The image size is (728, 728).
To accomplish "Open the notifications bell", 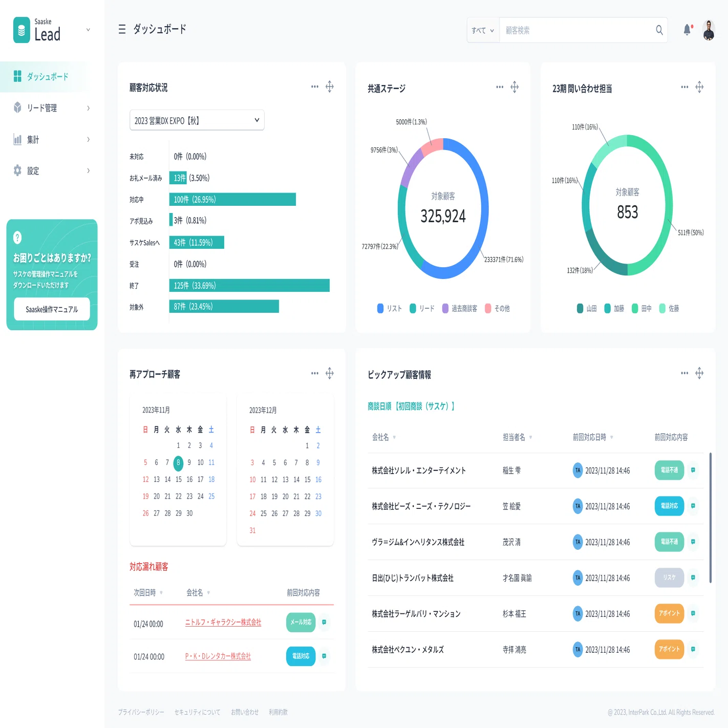I will click(687, 30).
